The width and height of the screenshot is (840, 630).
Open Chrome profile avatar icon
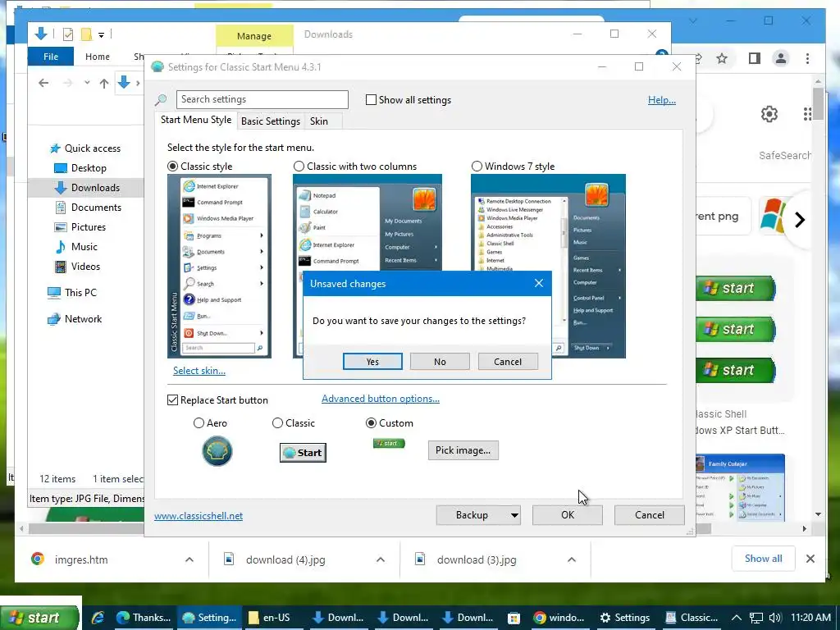pos(781,58)
